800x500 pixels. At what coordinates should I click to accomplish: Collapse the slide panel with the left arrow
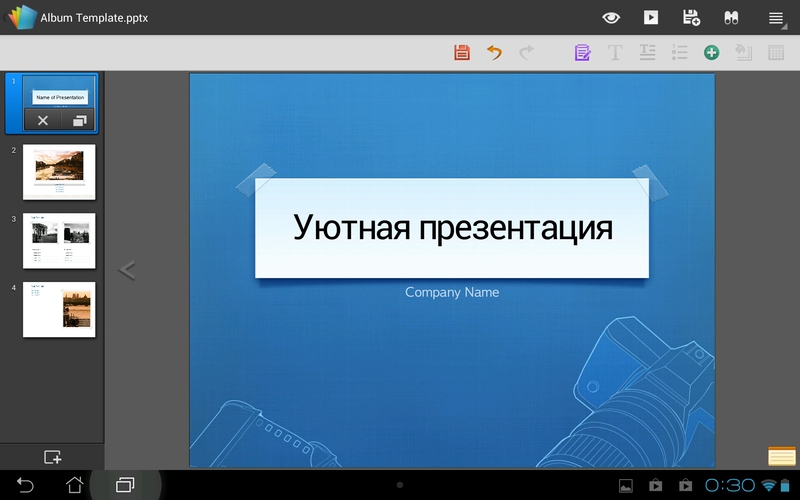coord(127,270)
